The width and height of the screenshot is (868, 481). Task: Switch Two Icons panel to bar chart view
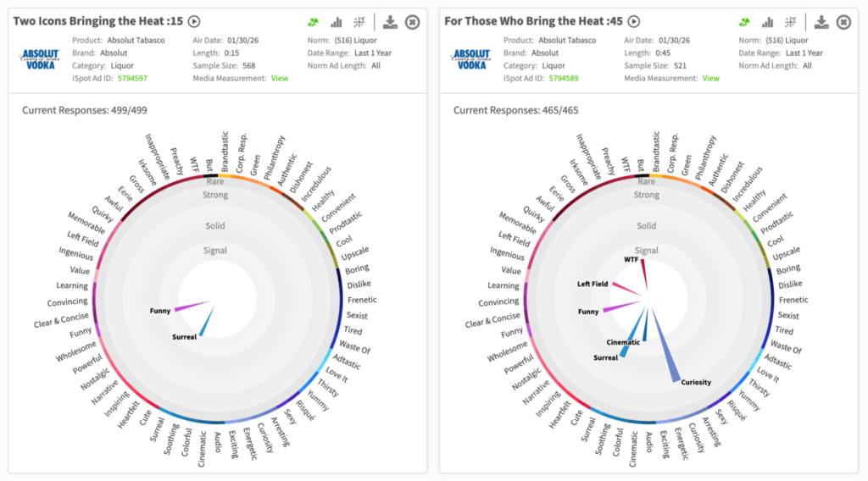pos(337,22)
